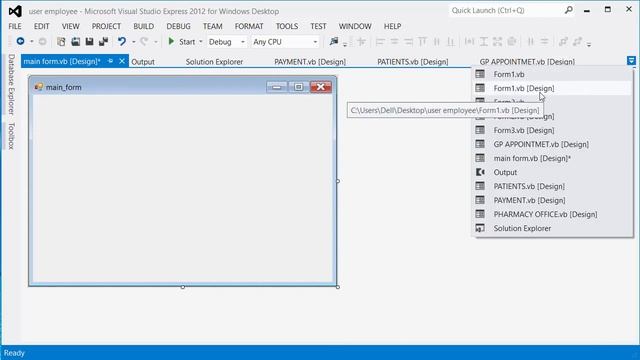This screenshot has height=360, width=640.
Task: Open the WINDOW menu
Action: pos(355,26)
